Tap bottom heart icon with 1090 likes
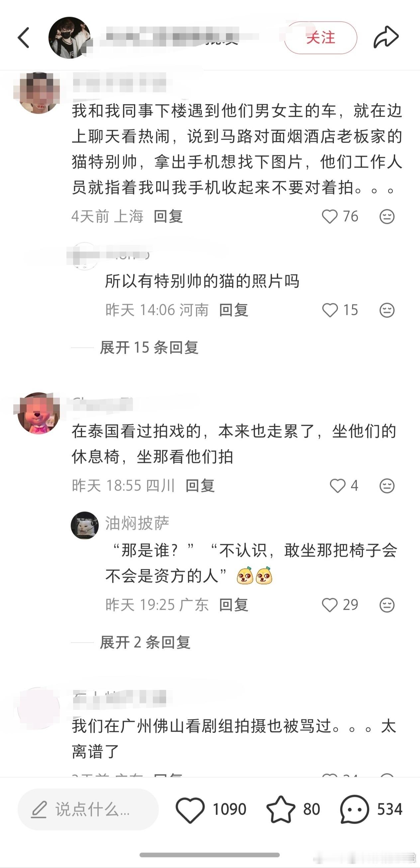 [190, 809]
